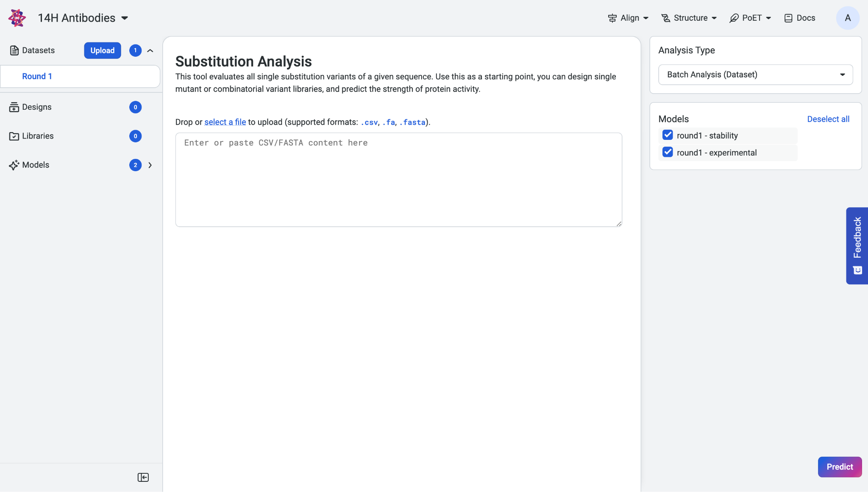Viewport: 868px width, 492px height.
Task: Select the Round 1 dataset
Action: point(80,76)
